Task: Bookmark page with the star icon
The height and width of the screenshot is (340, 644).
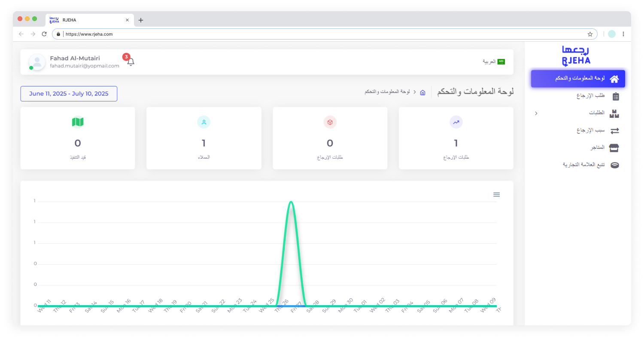Action: tap(590, 34)
